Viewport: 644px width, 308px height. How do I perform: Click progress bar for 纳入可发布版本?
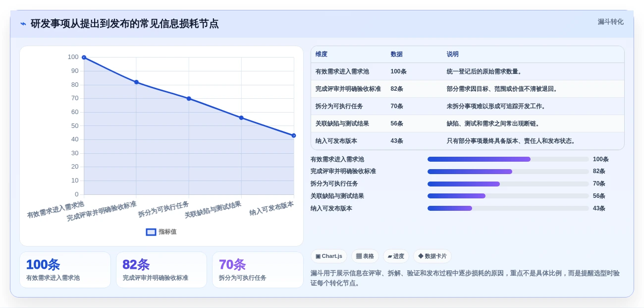pos(508,208)
